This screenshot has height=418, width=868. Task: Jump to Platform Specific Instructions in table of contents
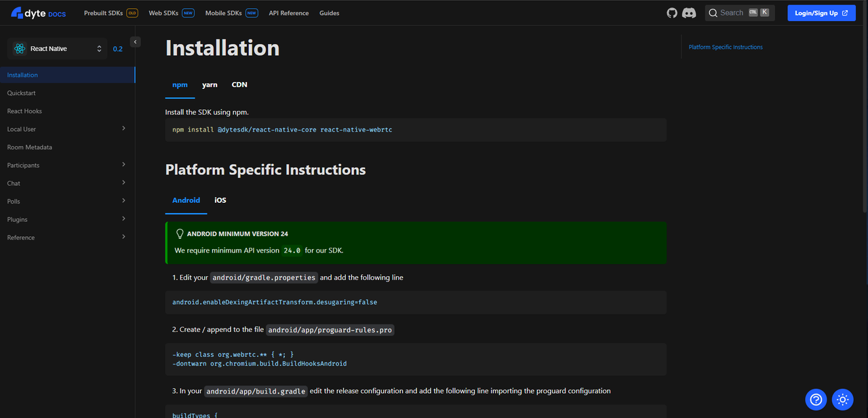[726, 47]
